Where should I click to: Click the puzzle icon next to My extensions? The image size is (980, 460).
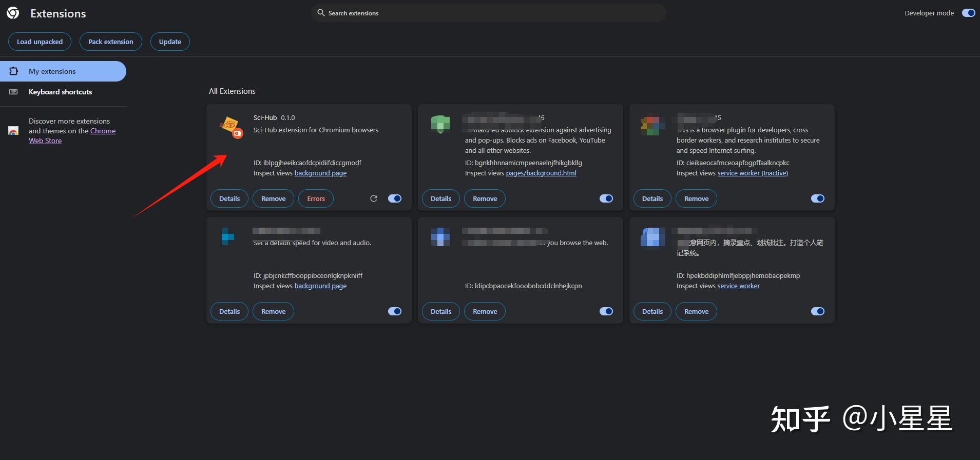click(x=14, y=71)
